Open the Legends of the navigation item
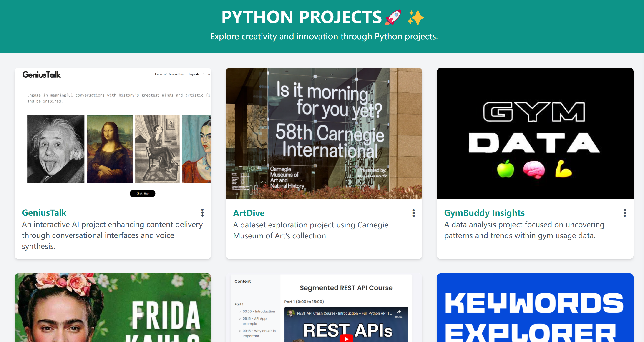Screen dimensions: 644x342 point(199,74)
